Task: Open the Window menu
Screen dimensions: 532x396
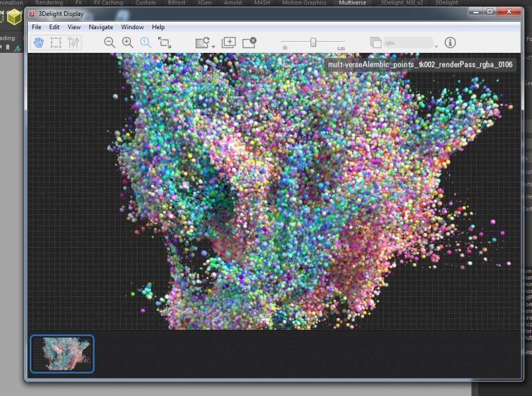Action: click(132, 27)
